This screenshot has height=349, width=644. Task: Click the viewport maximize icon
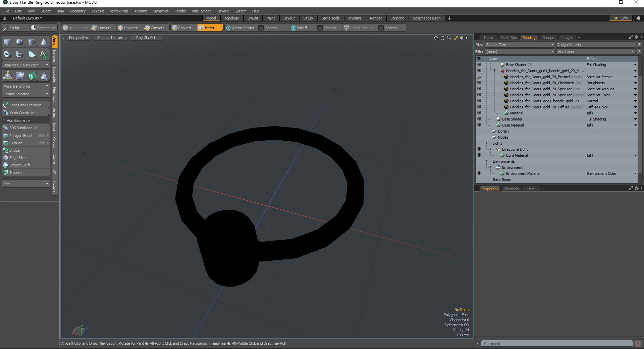[x=455, y=38]
